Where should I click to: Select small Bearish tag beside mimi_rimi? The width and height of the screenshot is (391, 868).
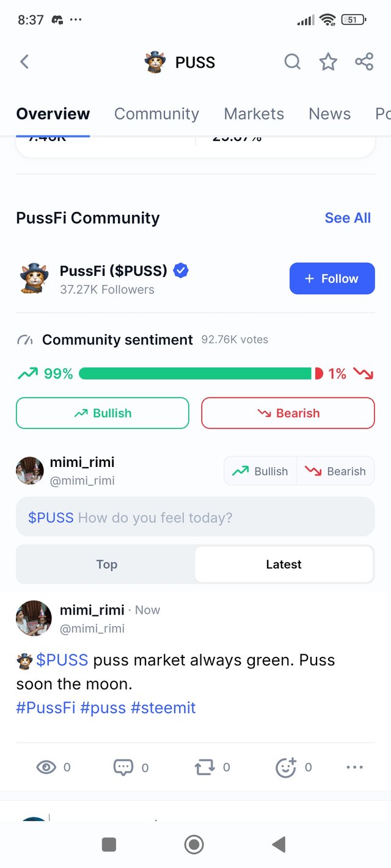335,471
